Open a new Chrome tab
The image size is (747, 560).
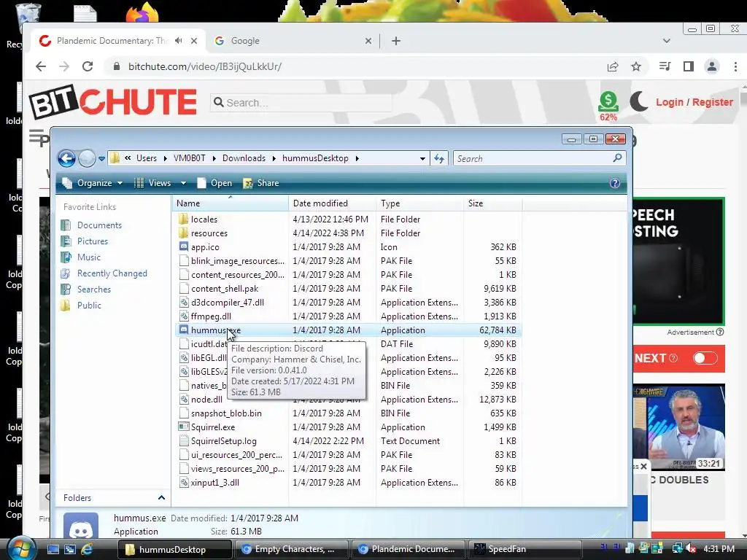tap(396, 41)
